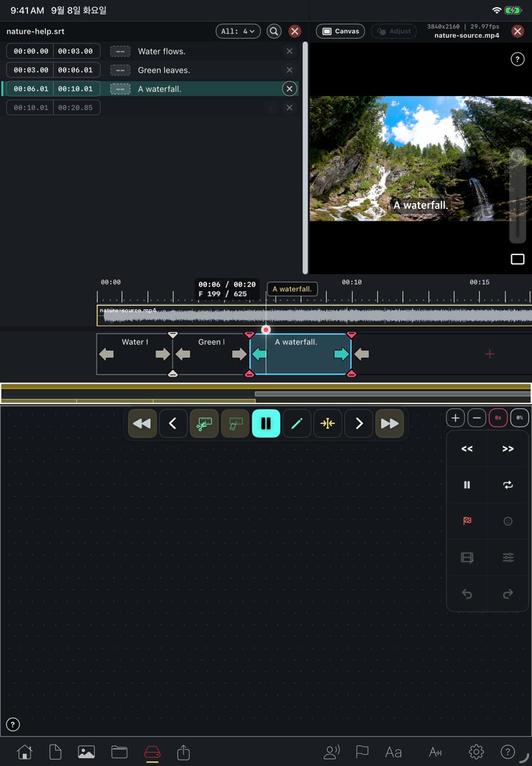
Task: Open the red drive tab in the bottom bar
Action: [x=152, y=752]
